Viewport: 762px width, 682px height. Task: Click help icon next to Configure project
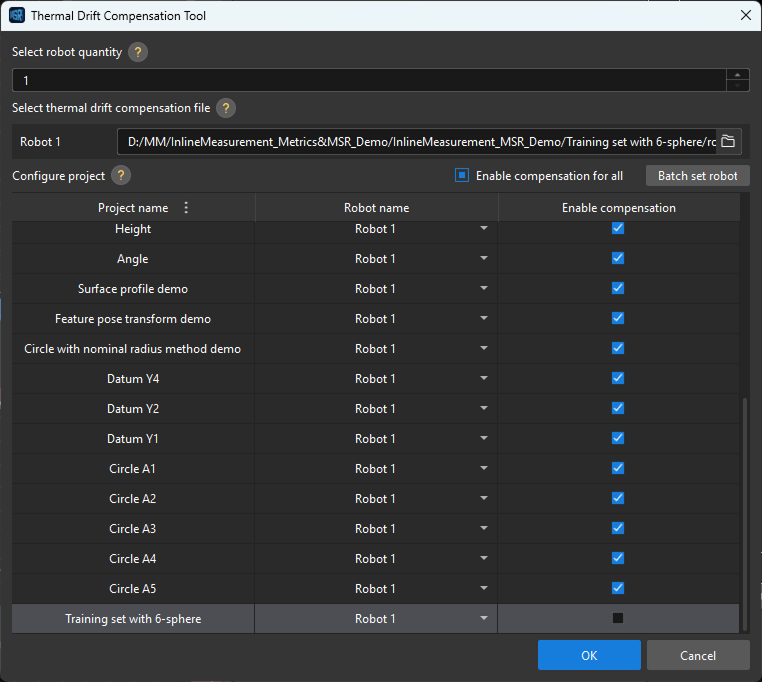121,176
